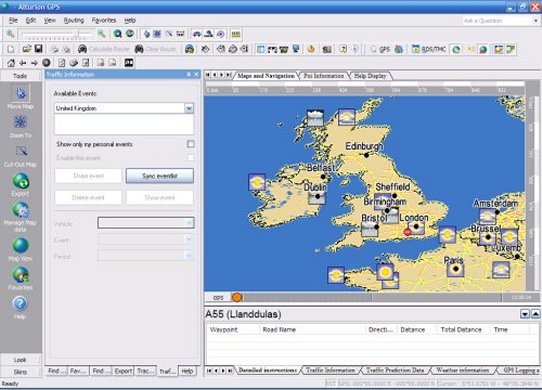The image size is (542, 390).
Task: Click the Stop round icon in navigation toolbar
Action: pyautogui.click(x=46, y=63)
